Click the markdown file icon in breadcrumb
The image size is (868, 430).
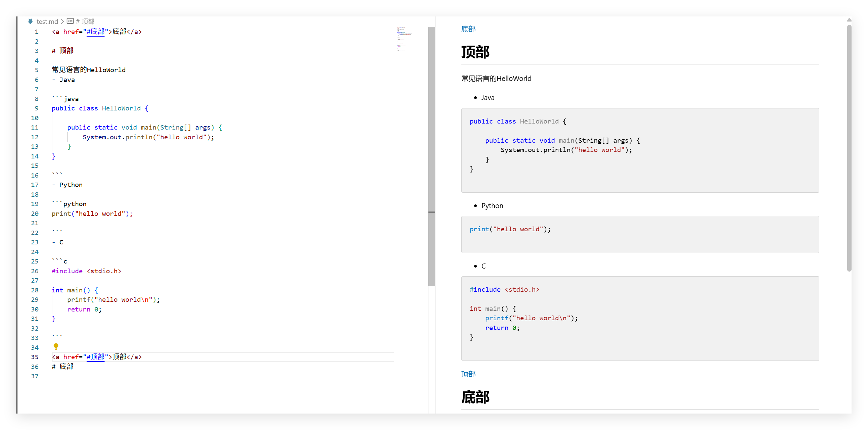pos(30,21)
